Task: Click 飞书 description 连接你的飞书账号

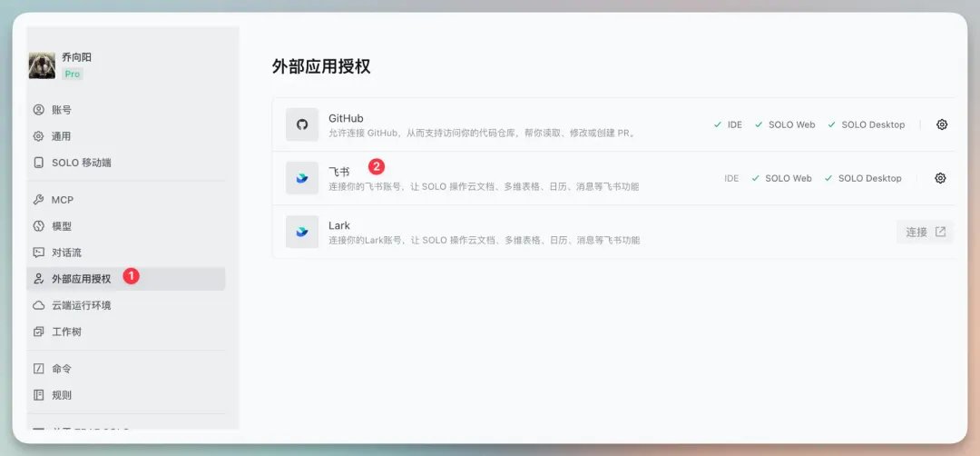Action: coord(484,187)
